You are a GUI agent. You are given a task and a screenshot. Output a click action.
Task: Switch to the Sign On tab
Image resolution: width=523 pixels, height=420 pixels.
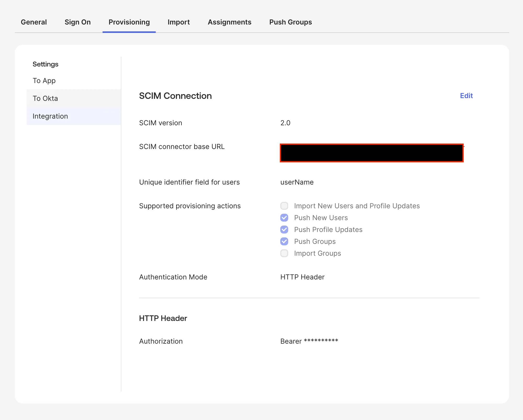click(77, 22)
